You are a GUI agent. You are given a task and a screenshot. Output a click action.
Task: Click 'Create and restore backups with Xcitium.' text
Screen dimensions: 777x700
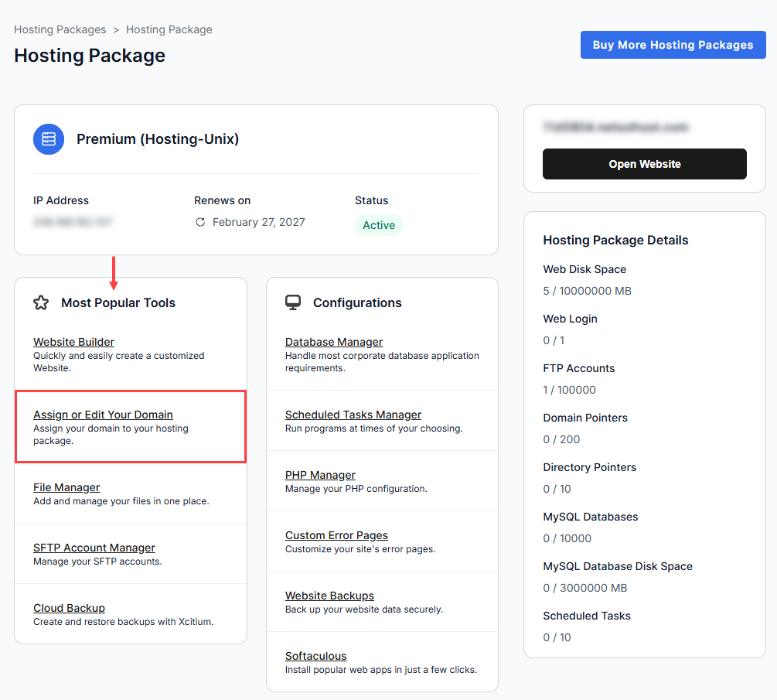(x=124, y=622)
